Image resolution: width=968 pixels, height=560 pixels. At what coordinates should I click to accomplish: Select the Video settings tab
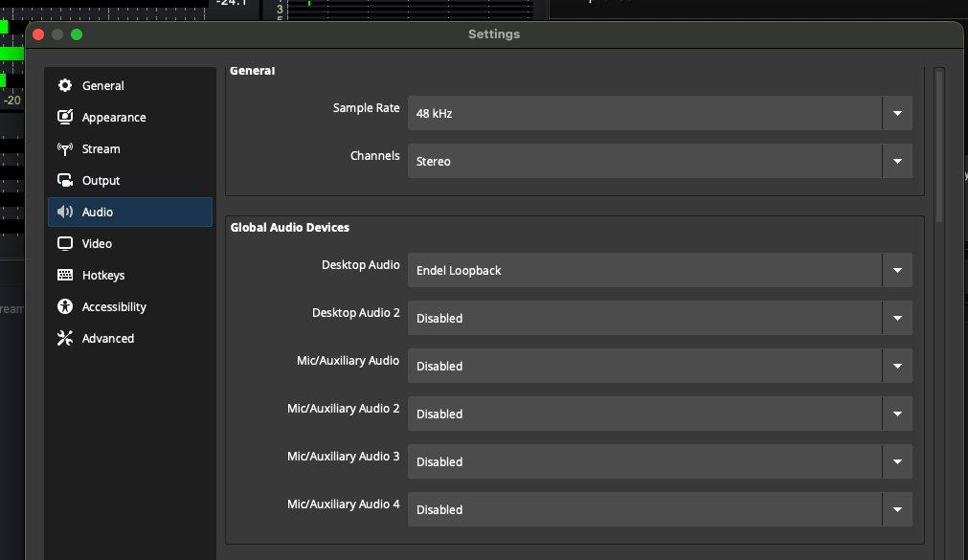pyautogui.click(x=130, y=243)
